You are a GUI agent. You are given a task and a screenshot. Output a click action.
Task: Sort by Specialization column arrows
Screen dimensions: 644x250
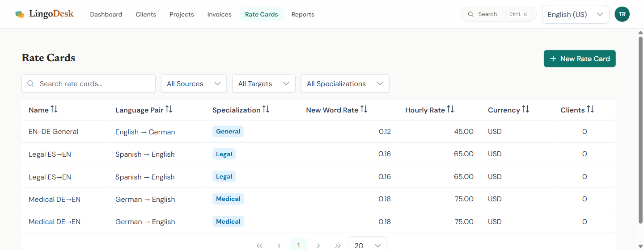click(x=266, y=109)
